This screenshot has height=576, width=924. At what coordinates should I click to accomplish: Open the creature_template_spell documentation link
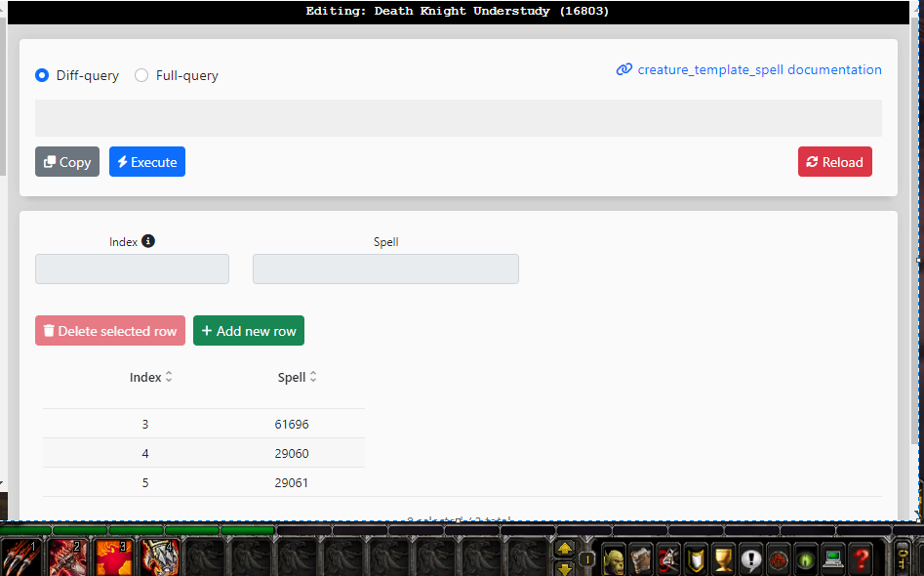click(758, 69)
